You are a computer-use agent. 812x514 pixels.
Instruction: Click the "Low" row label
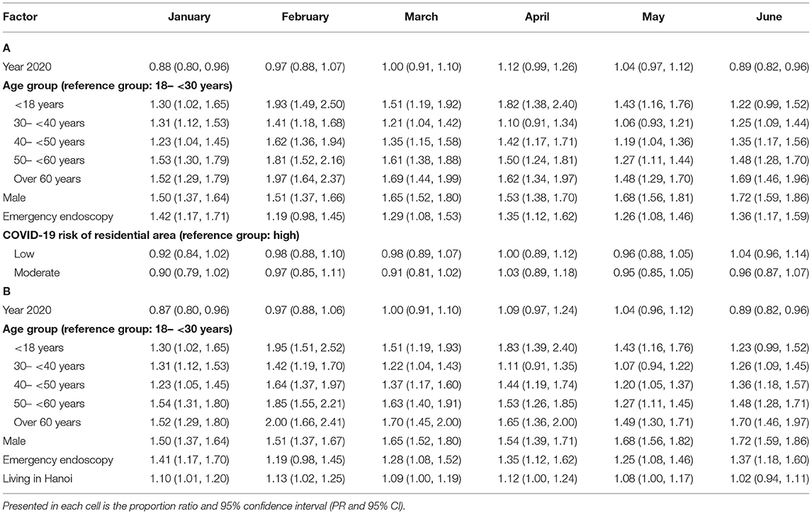pos(24,254)
